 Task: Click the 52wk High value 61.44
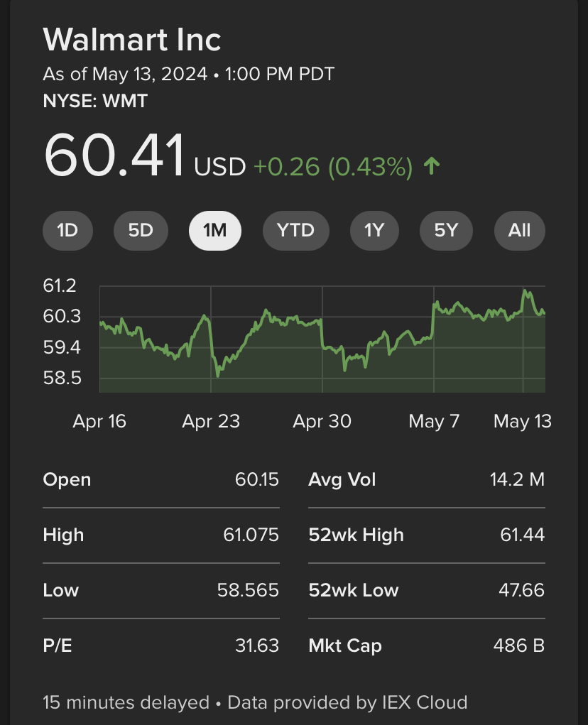(523, 535)
